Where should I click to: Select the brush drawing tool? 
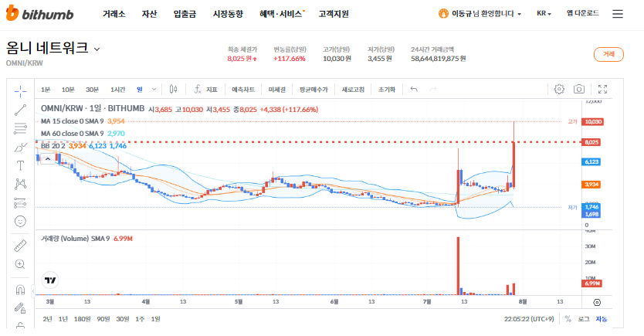(x=20, y=147)
